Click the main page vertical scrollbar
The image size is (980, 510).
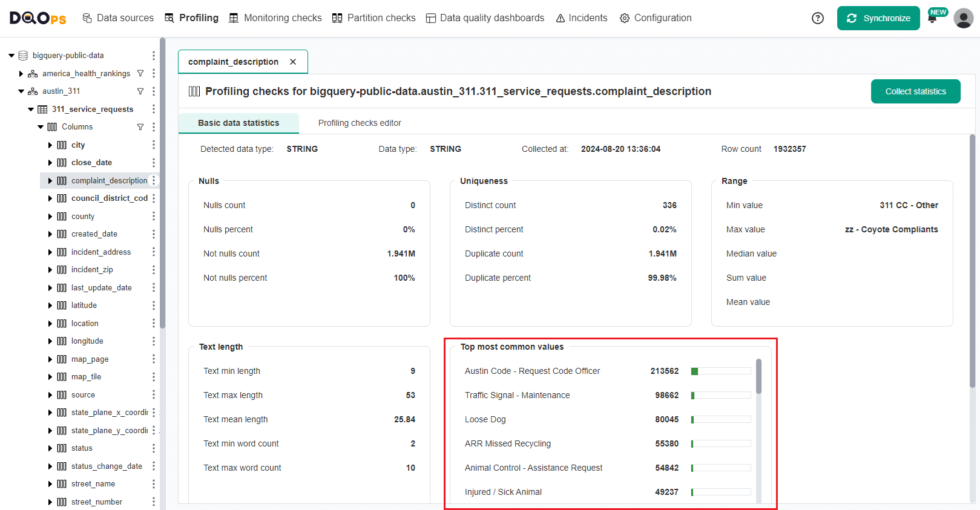973,260
